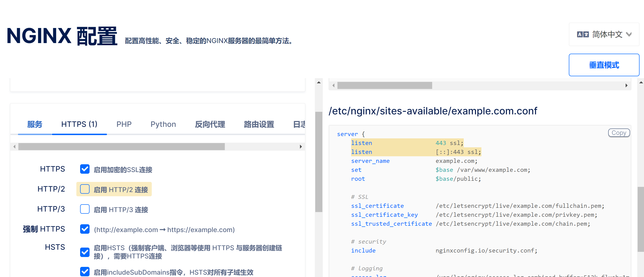
Task: Click the language dropdown chevron arrow
Action: pyautogui.click(x=629, y=34)
